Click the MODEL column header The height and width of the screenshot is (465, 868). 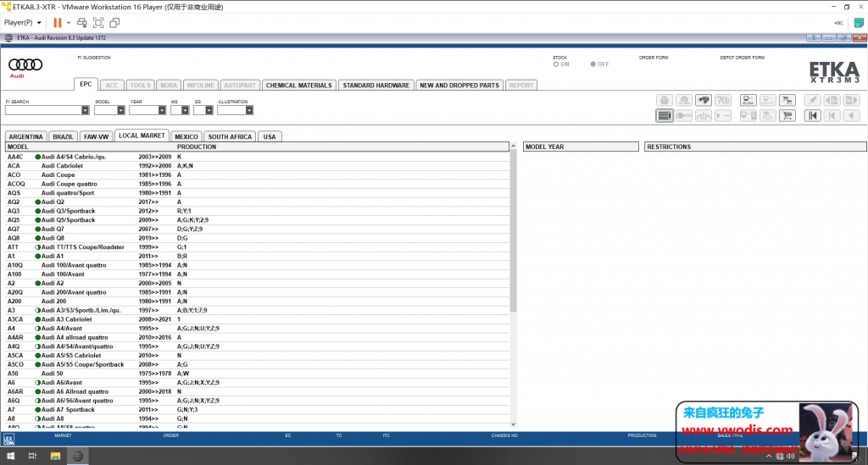coord(18,147)
